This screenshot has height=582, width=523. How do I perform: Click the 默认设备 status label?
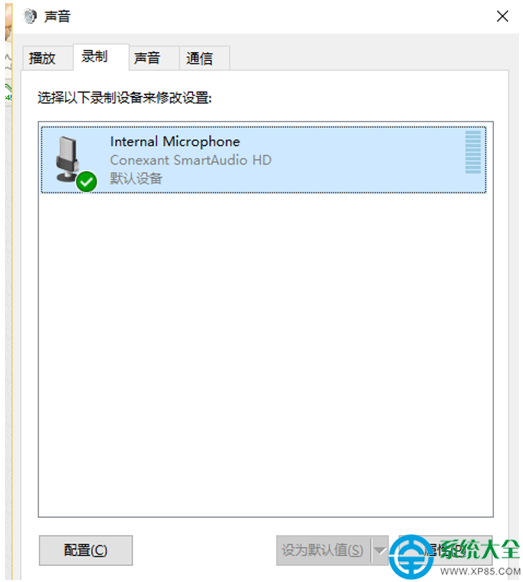click(136, 179)
